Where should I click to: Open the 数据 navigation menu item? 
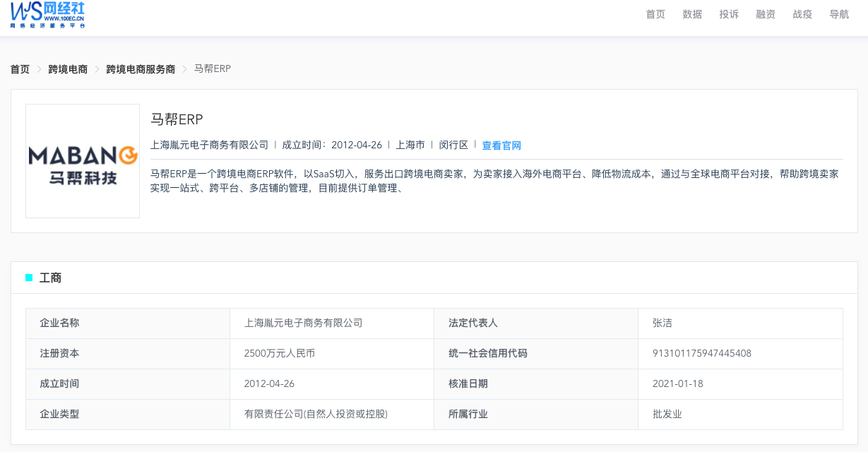[x=692, y=14]
